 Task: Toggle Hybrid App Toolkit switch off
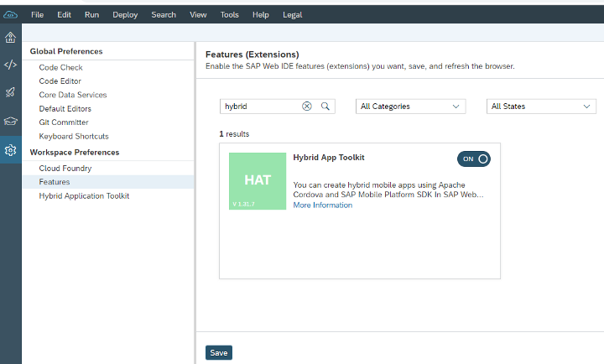[473, 159]
